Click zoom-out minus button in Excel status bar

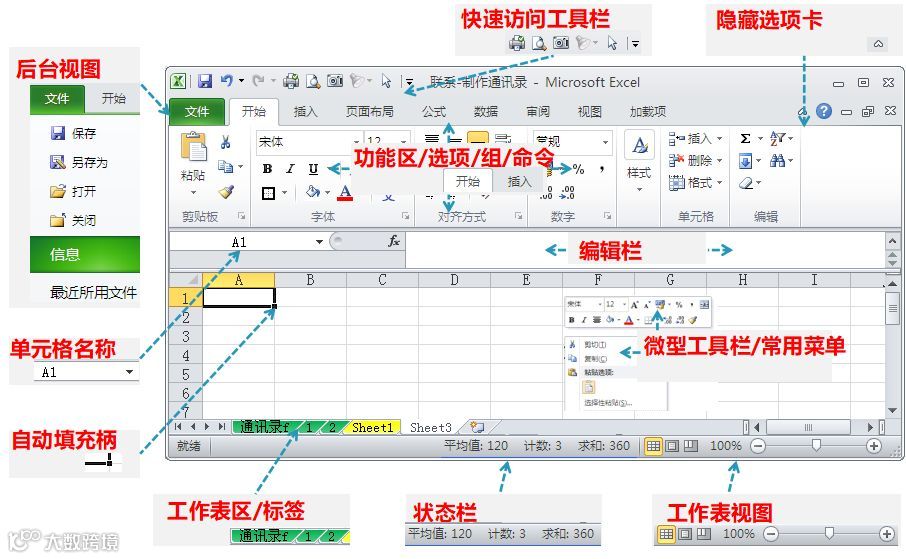click(758, 446)
